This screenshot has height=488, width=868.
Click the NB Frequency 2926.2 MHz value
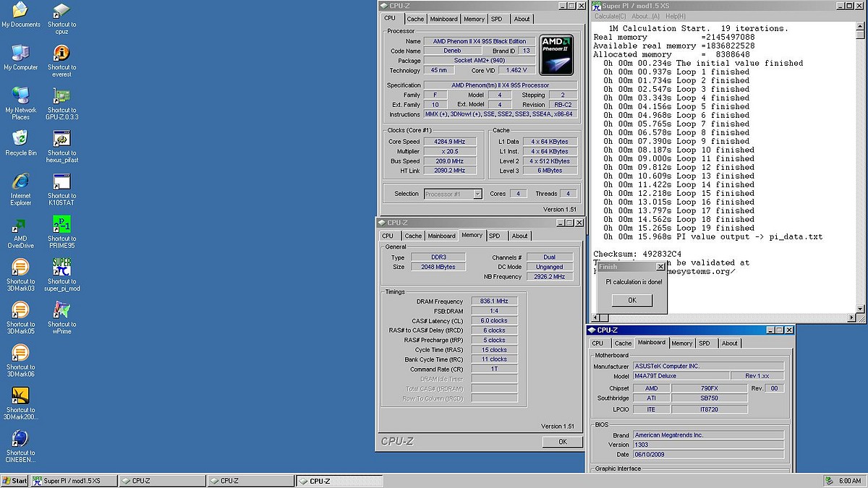[549, 277]
